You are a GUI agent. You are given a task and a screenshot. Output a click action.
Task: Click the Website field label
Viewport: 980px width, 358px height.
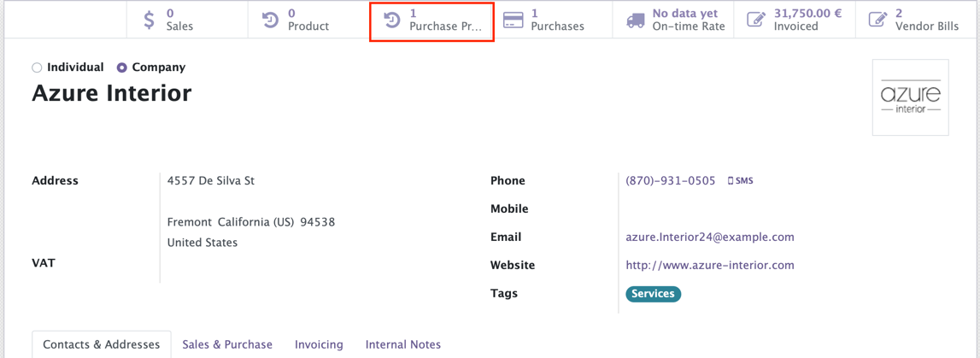(513, 266)
